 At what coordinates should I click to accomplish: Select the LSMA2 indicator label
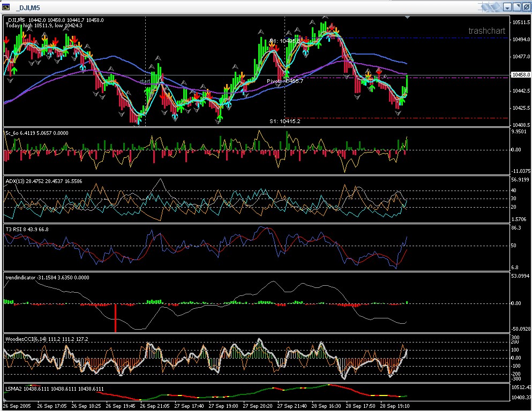(x=55, y=389)
